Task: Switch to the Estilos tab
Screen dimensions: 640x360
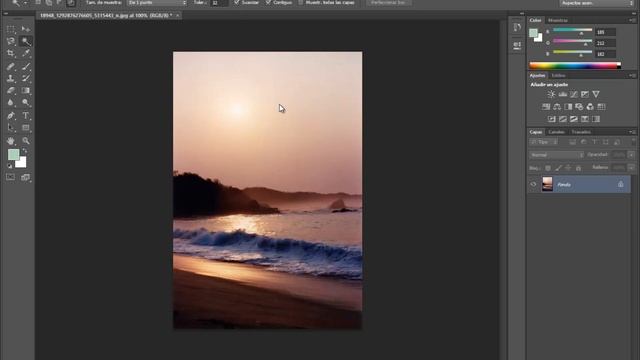Action: (558, 76)
